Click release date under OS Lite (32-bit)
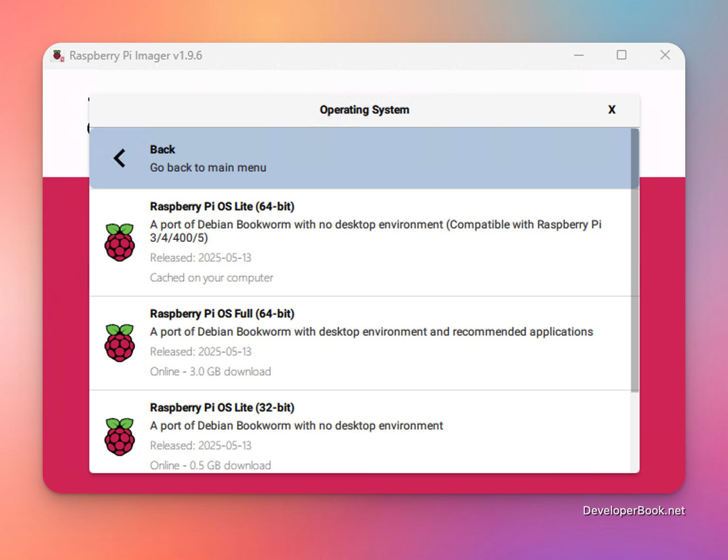 point(201,446)
